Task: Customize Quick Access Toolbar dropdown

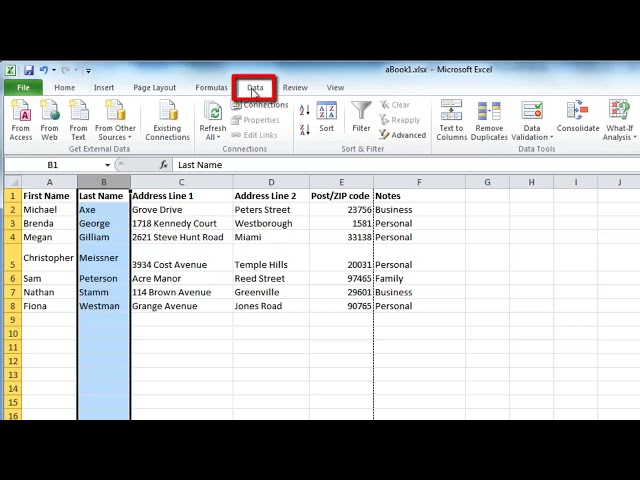Action: coord(88,71)
